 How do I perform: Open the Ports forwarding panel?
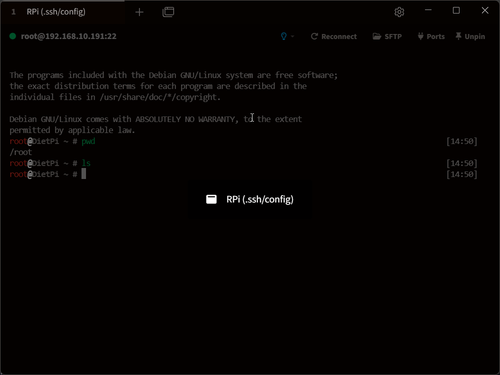(x=431, y=36)
